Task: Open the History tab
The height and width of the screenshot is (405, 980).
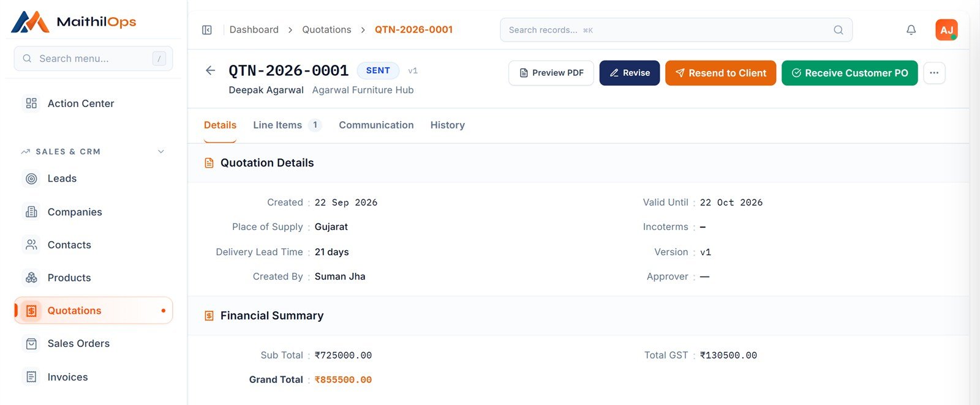Action: tap(448, 125)
